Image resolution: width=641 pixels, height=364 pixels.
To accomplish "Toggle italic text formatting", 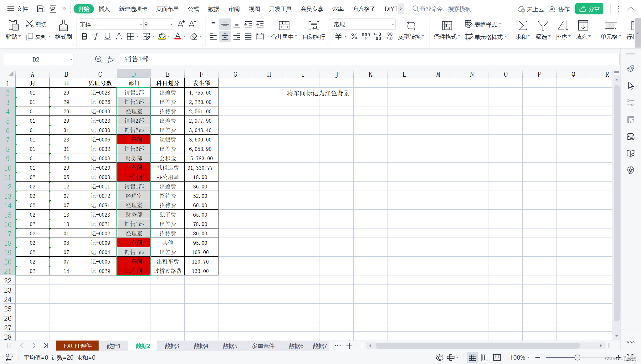I will click(x=96, y=37).
